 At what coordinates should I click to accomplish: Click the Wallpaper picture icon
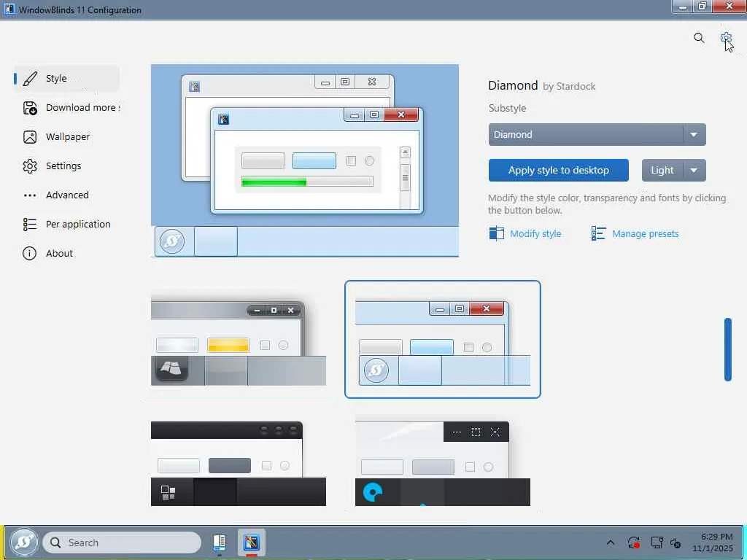(x=30, y=137)
